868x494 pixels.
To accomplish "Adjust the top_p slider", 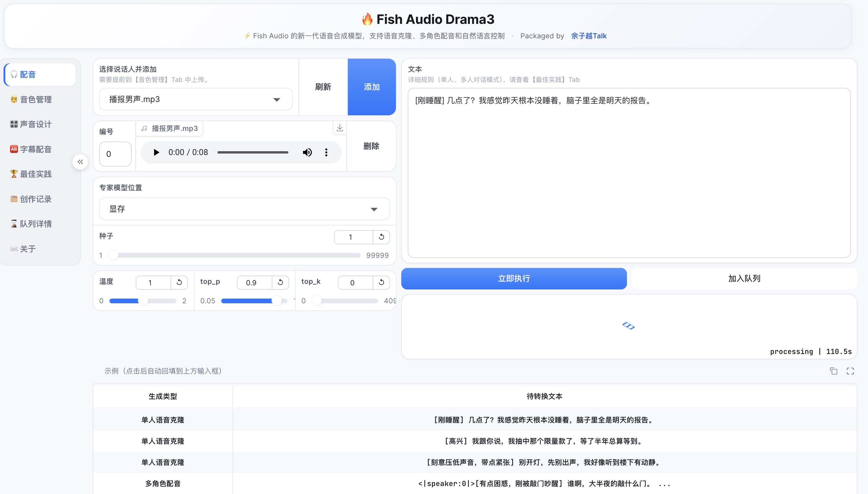I will [254, 301].
